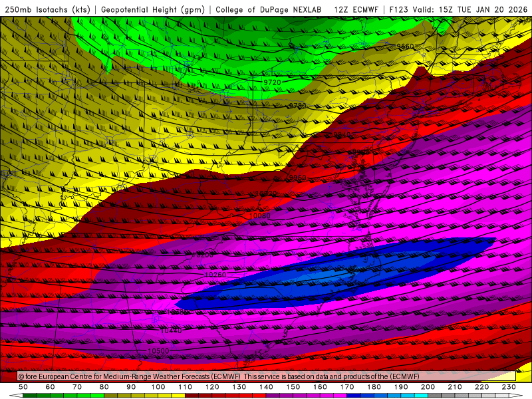
Task: Click the 80 label on the color scale
Action: (x=104, y=387)
